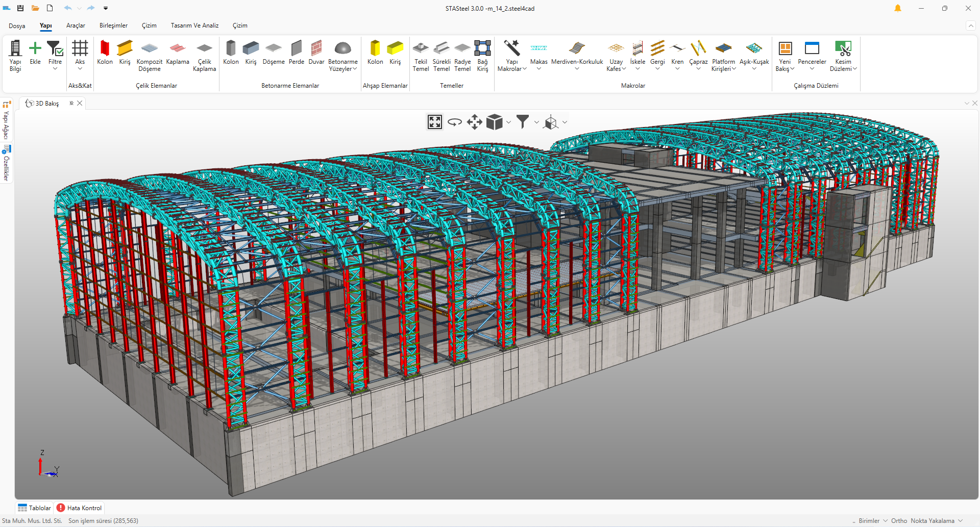Select the Perde wall tool
The image size is (980, 527).
tap(296, 53)
